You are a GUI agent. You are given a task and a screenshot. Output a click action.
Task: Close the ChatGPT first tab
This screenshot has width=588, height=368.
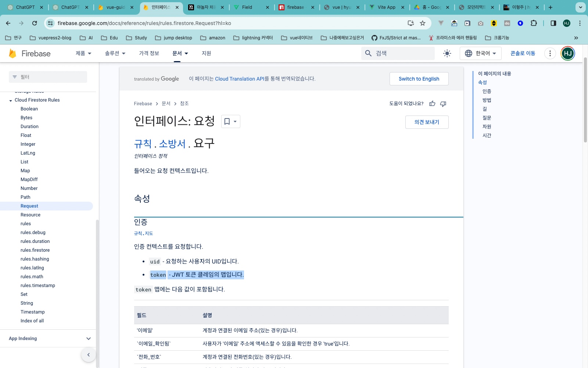pyautogui.click(x=42, y=7)
